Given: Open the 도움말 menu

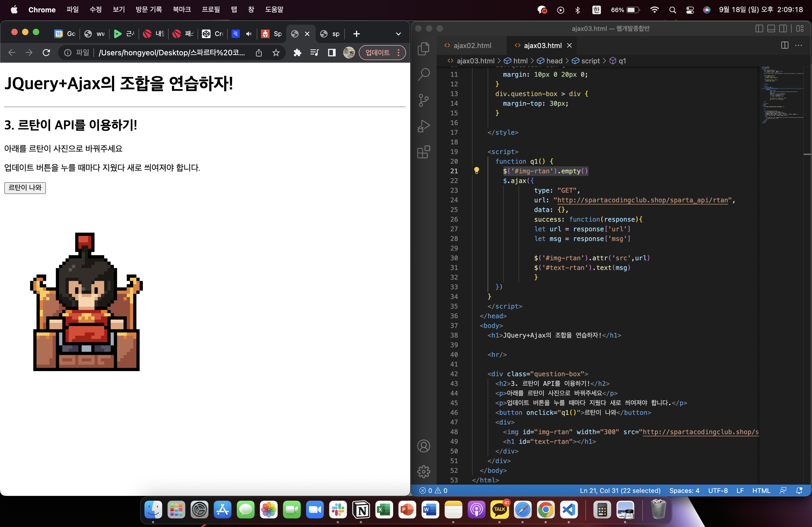Looking at the screenshot, I should (x=274, y=10).
